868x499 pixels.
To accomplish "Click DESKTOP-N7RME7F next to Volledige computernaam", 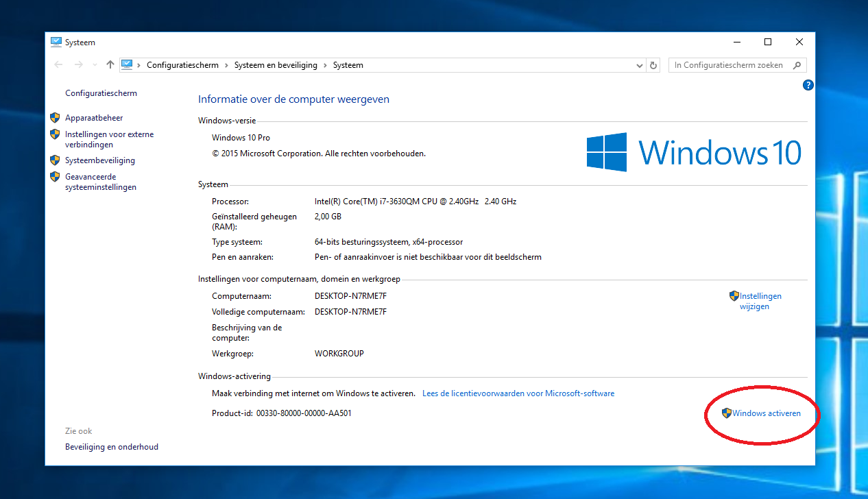I will coord(350,312).
